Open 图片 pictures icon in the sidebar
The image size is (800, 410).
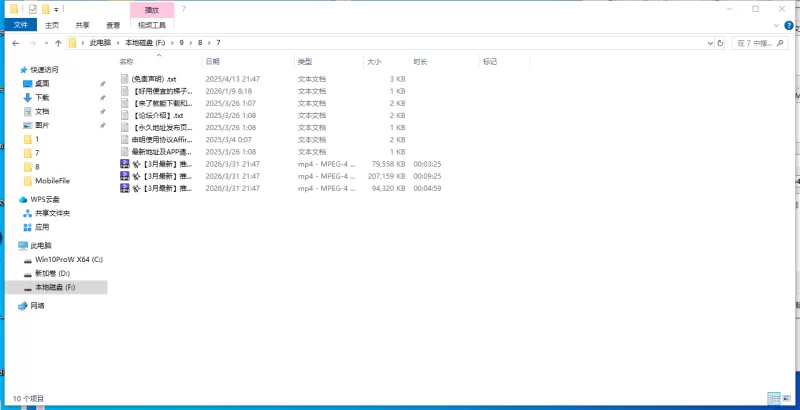pos(28,125)
